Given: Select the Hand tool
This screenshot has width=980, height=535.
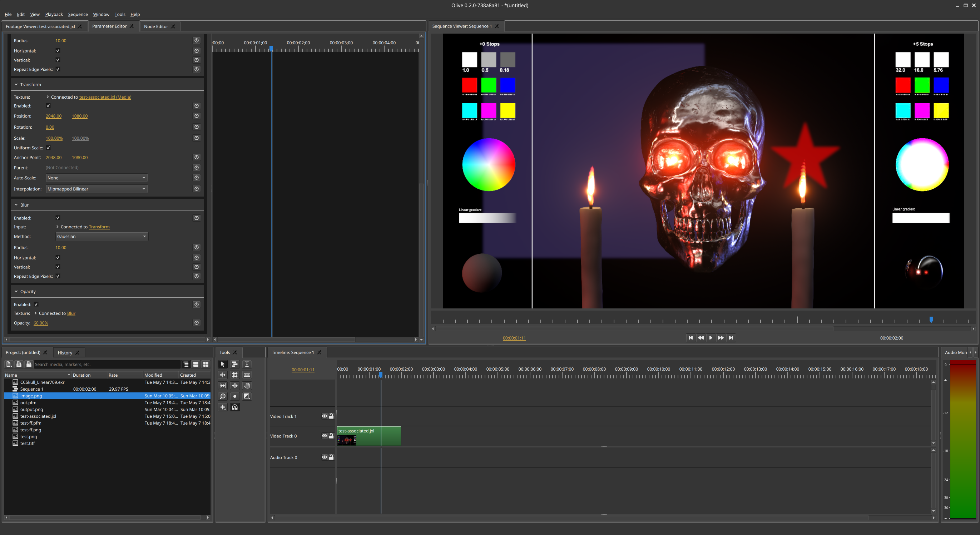Looking at the screenshot, I should point(247,386).
